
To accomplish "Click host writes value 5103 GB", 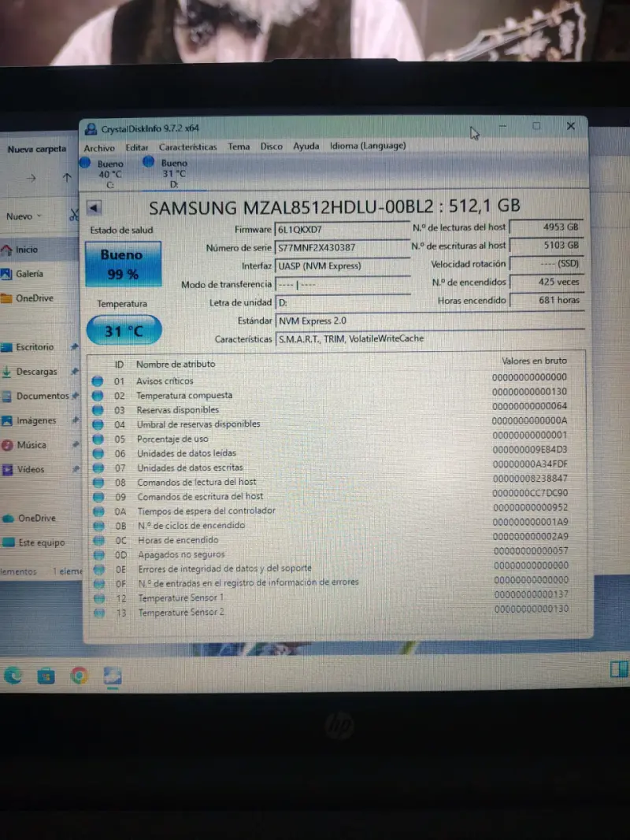I will tap(546, 246).
